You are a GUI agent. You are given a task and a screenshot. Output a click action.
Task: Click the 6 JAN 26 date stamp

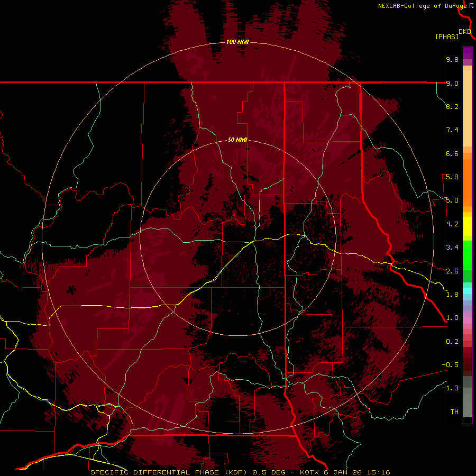point(344,472)
